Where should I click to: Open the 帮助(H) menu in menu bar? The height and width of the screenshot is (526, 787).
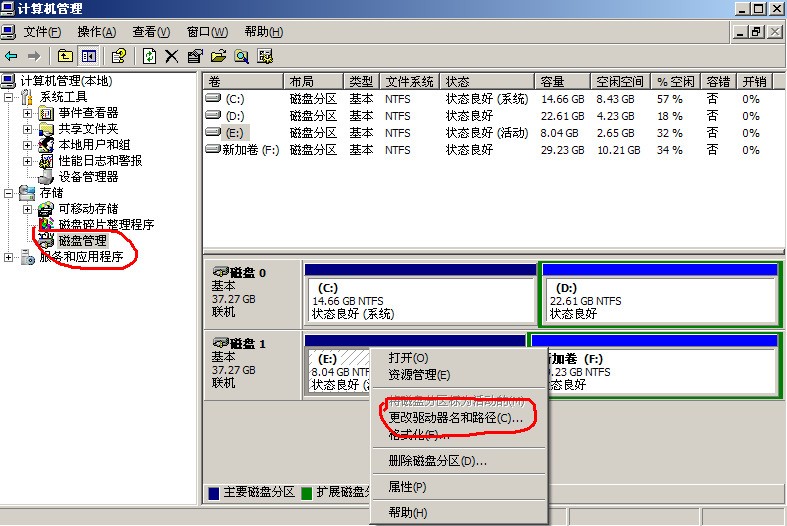[x=264, y=32]
